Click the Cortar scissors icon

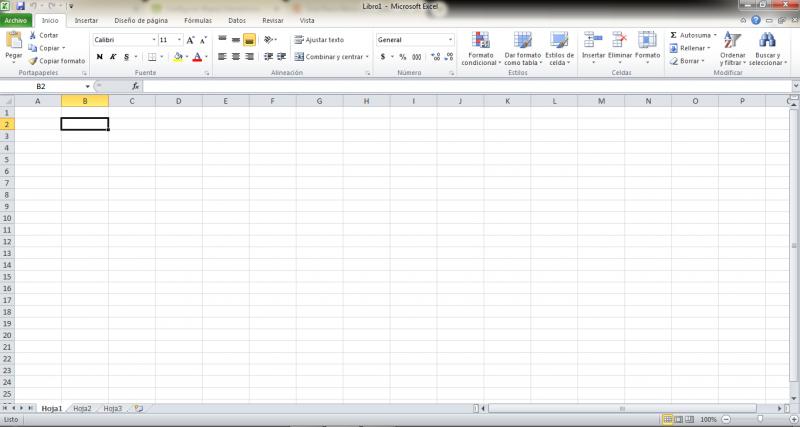click(x=33, y=35)
